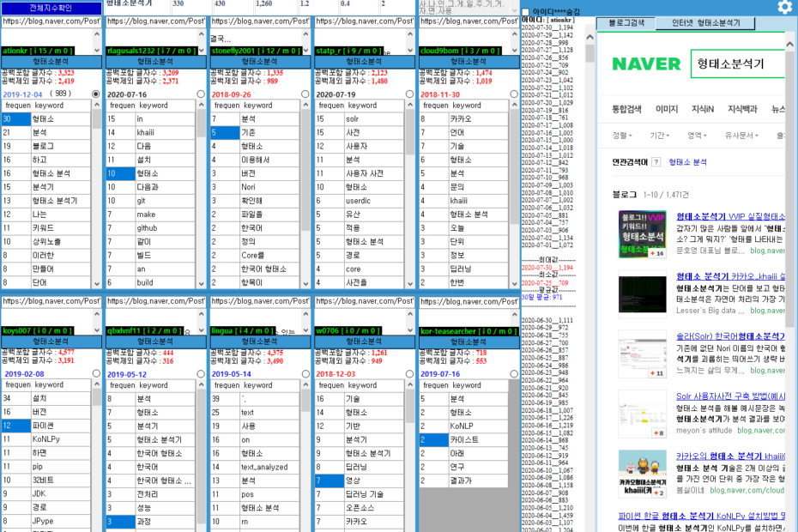Select the '카카오' row in the cloud9bom panel

(463, 118)
